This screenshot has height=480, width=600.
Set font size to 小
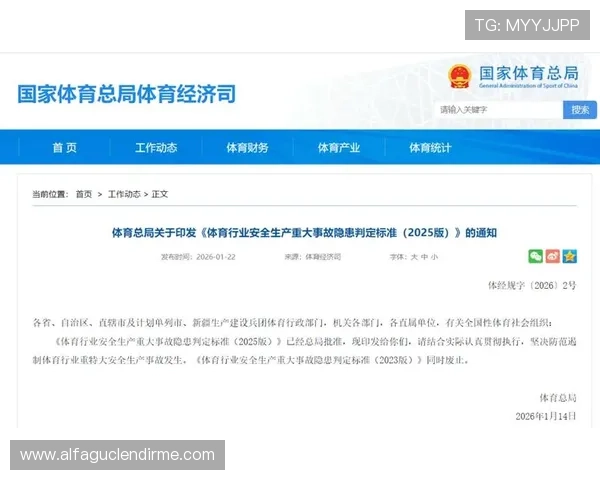point(434,257)
